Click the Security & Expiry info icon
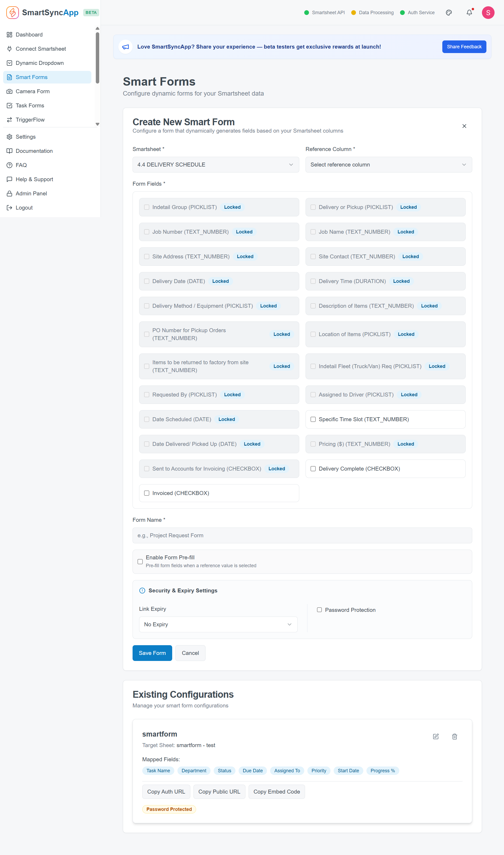 142,590
